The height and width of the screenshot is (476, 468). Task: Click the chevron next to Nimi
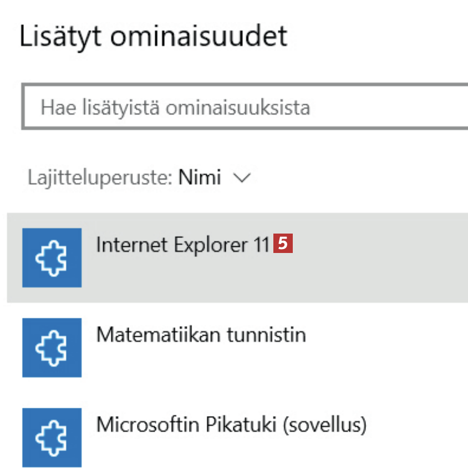242,178
